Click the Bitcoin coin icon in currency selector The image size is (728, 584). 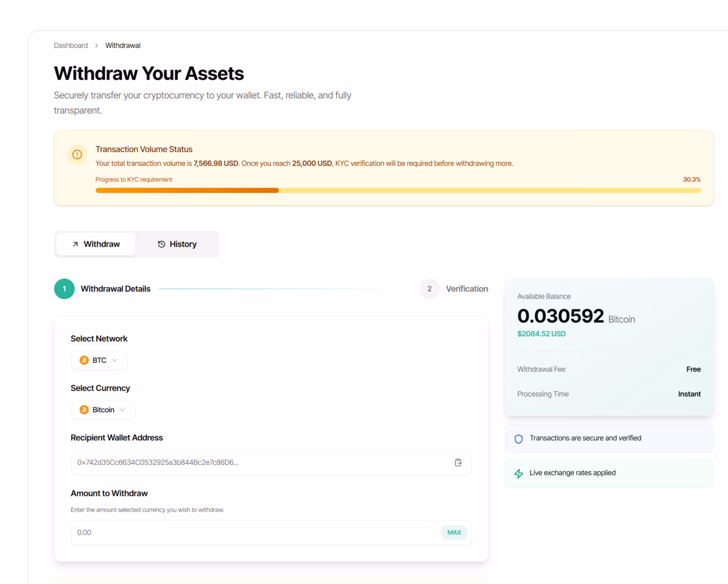click(x=84, y=409)
